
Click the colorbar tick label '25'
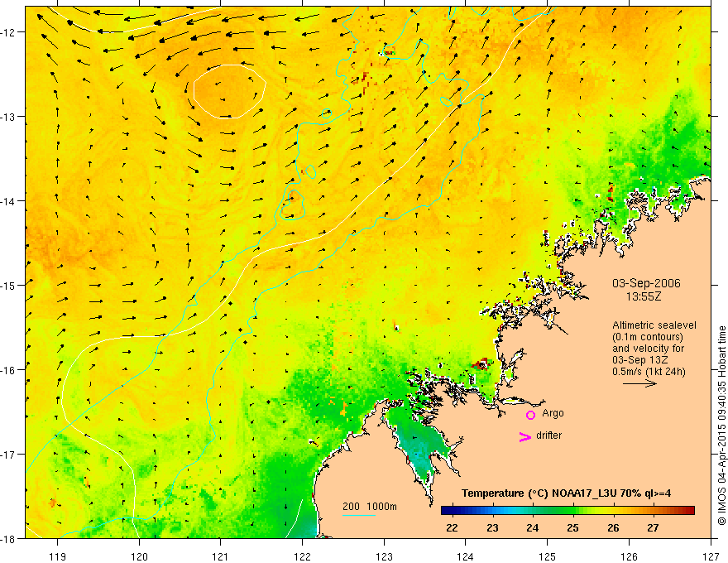(x=572, y=527)
